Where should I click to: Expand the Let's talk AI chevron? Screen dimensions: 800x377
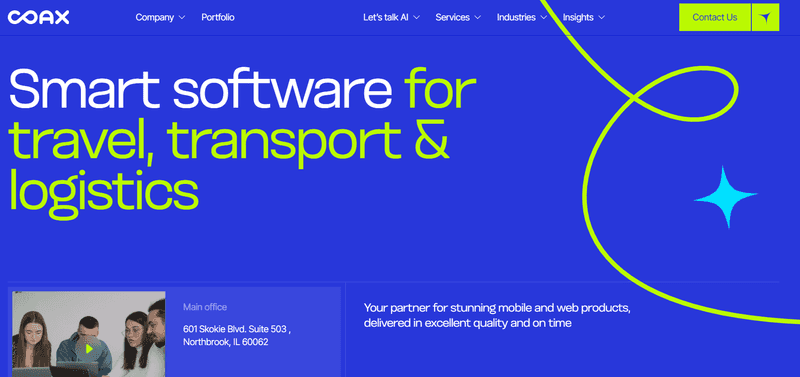(416, 17)
